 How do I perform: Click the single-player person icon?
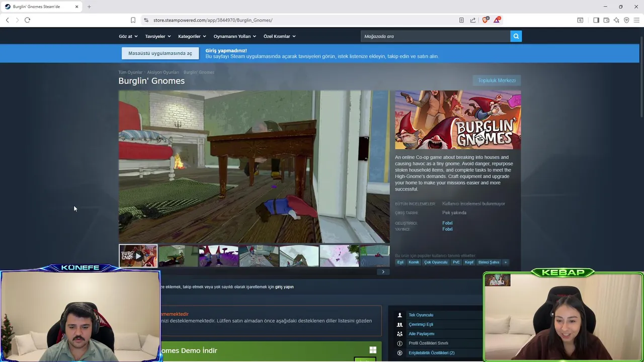coord(399,315)
